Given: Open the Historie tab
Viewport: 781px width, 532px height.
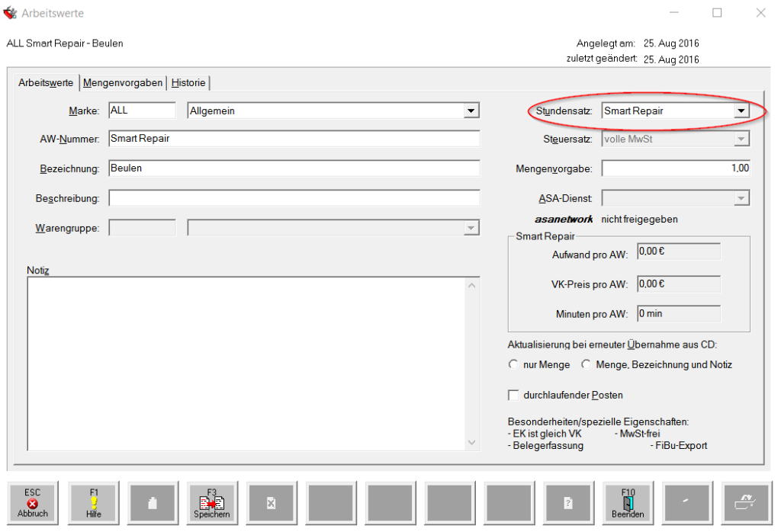Looking at the screenshot, I should 188,82.
